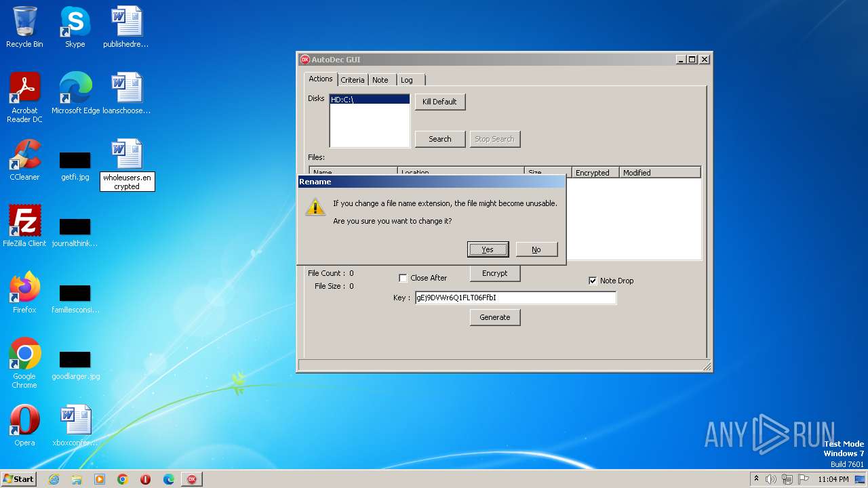Open the Google Chrome desktop shortcut
The image size is (868, 488).
pyautogui.click(x=24, y=363)
